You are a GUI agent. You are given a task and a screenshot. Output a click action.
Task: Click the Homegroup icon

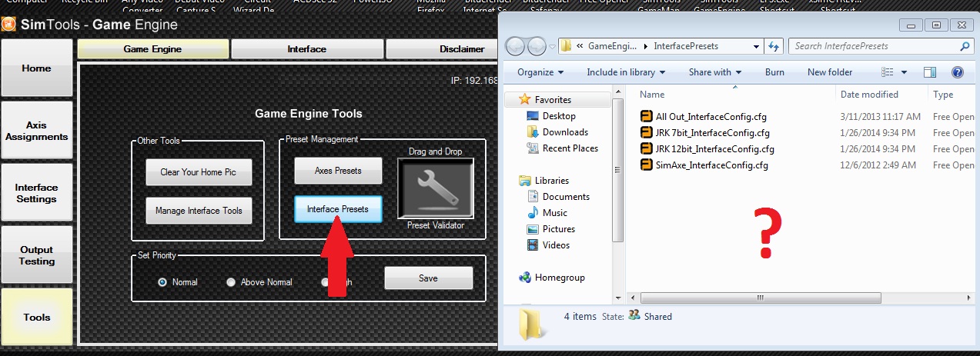click(x=524, y=278)
